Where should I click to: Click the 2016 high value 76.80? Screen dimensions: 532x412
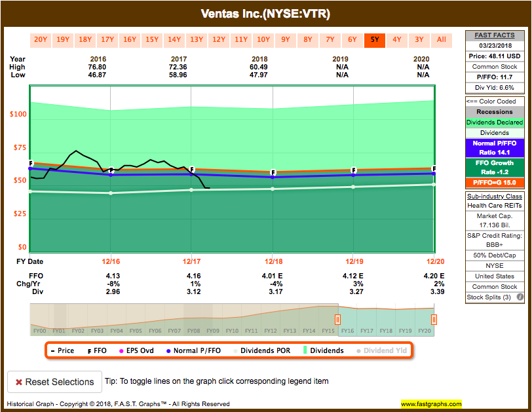(97, 67)
